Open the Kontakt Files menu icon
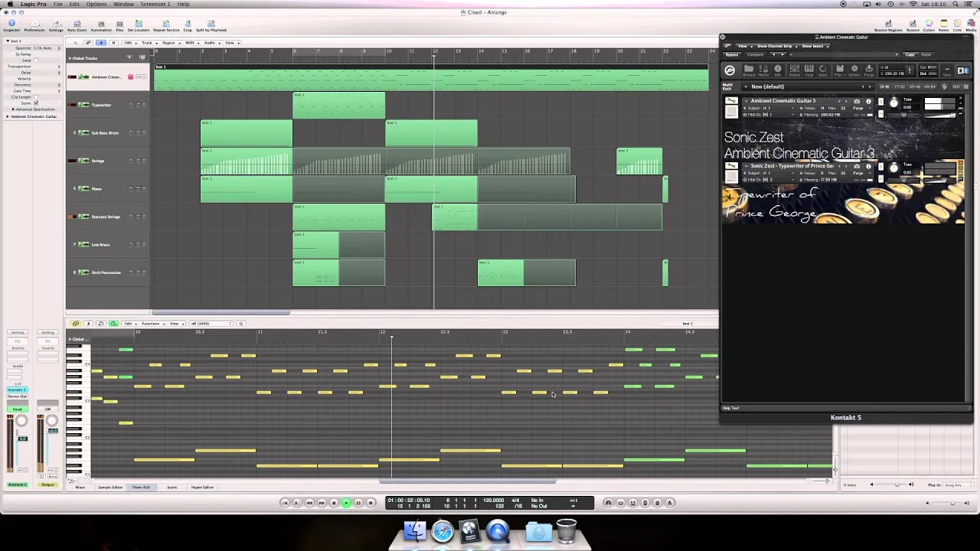The height and width of the screenshot is (551, 980). [840, 69]
